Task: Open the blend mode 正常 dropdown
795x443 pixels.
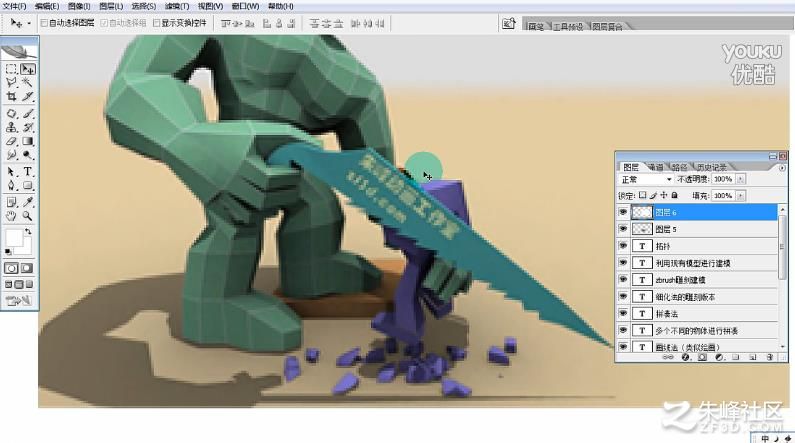Action: (x=646, y=179)
